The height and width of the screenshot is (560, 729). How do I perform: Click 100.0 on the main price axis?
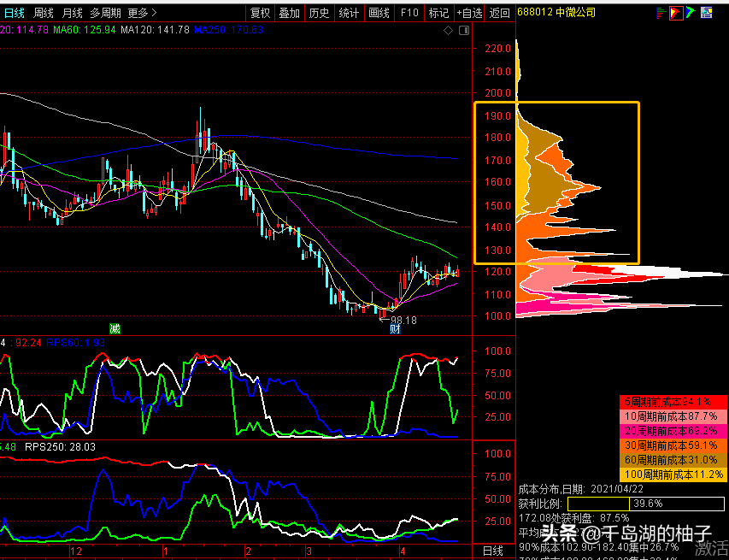(x=498, y=315)
